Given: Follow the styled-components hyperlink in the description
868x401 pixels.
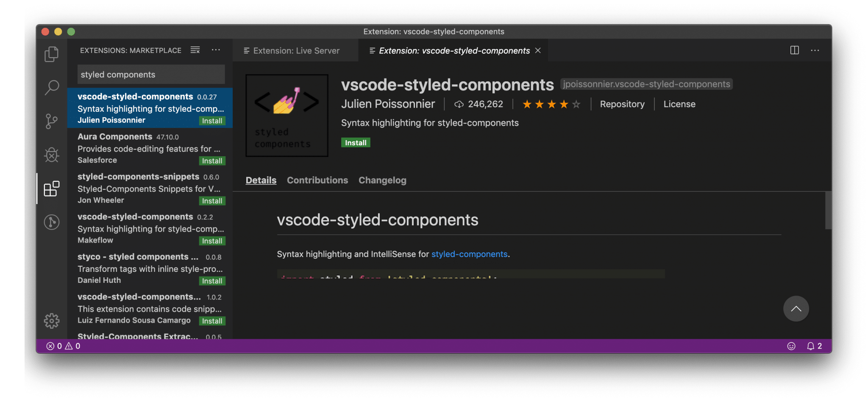Looking at the screenshot, I should pos(469,254).
